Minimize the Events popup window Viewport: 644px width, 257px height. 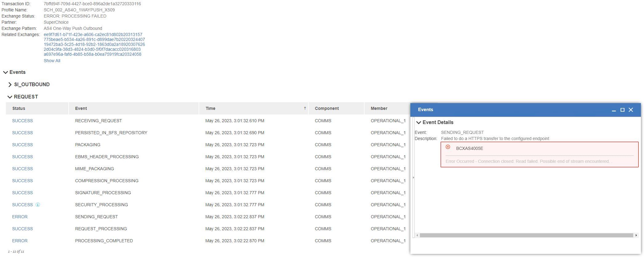coord(614,110)
